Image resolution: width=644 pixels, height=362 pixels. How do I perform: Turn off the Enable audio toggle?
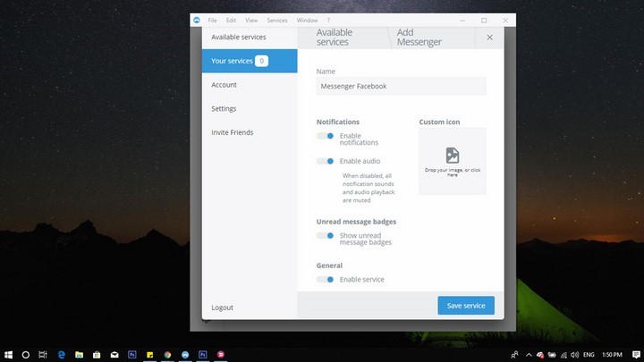(326, 161)
